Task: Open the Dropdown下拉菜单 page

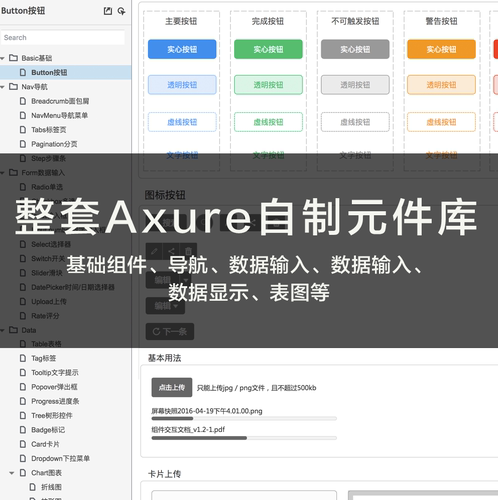Action: click(x=61, y=459)
